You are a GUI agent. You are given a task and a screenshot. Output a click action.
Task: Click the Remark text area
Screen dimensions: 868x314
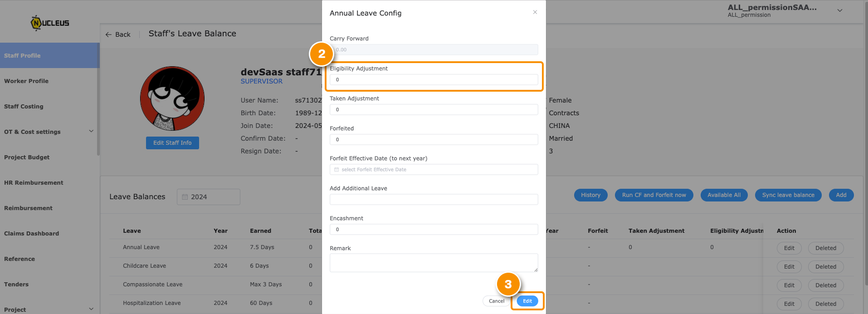(x=434, y=263)
